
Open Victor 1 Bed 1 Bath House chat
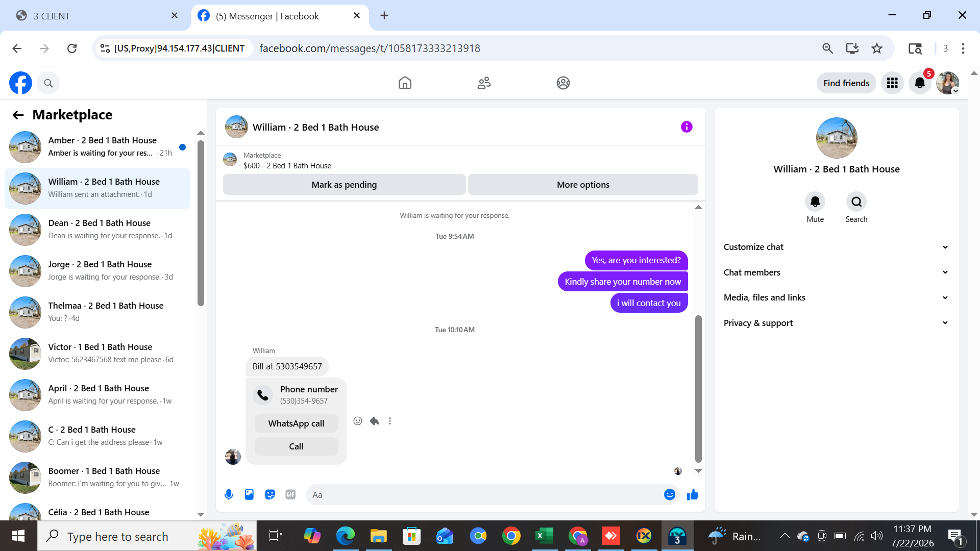pyautogui.click(x=97, y=354)
